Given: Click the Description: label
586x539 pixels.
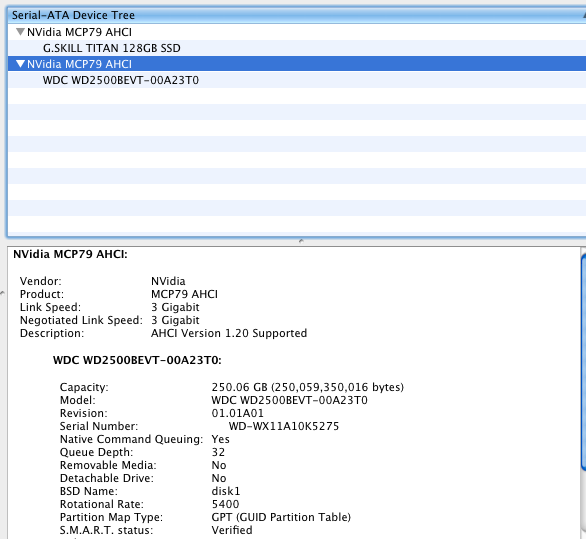Looking at the screenshot, I should click(x=52, y=333).
